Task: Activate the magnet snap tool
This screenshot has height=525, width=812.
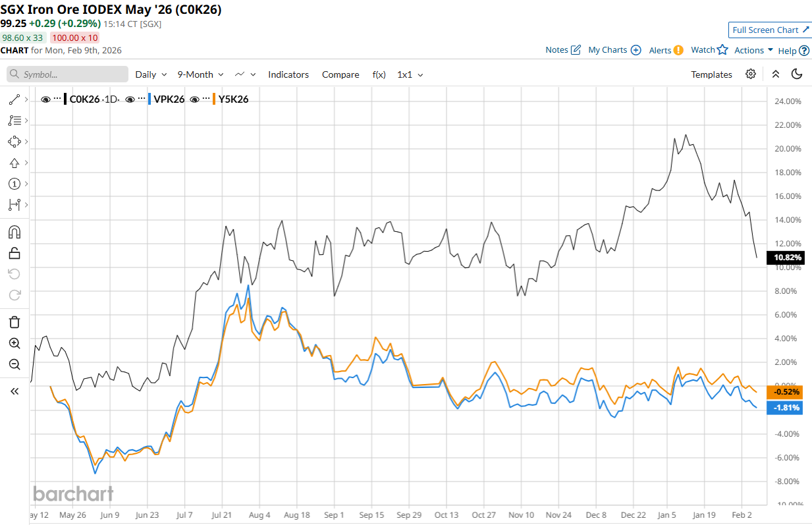Action: point(14,232)
